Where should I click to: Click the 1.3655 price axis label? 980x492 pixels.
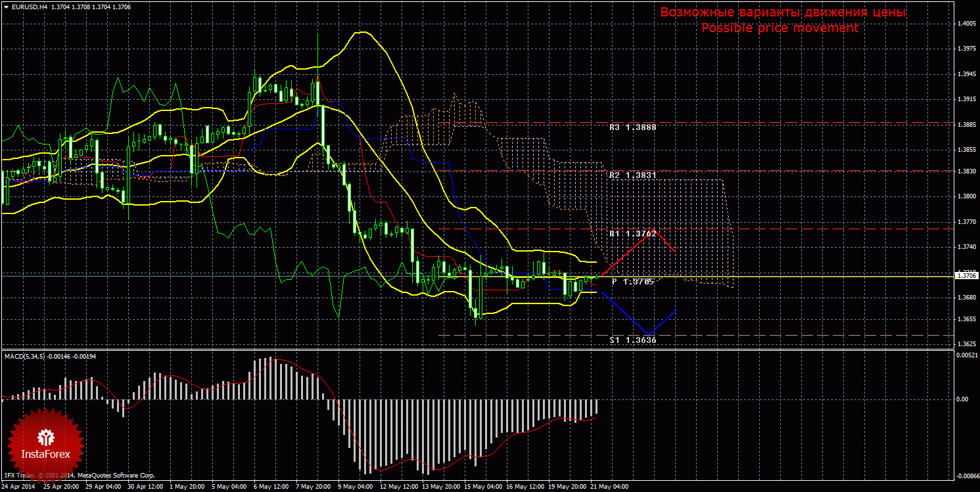[x=966, y=319]
